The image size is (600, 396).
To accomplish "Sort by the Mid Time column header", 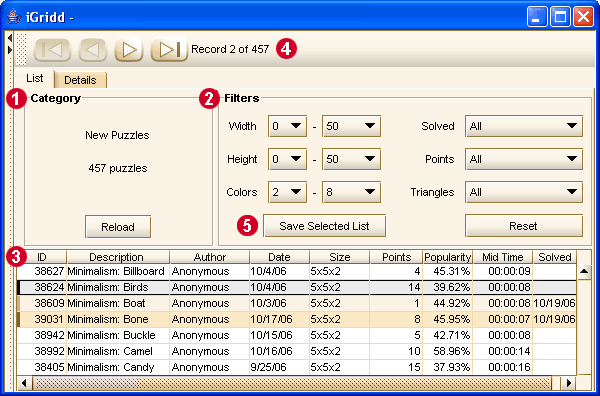I will (x=503, y=257).
